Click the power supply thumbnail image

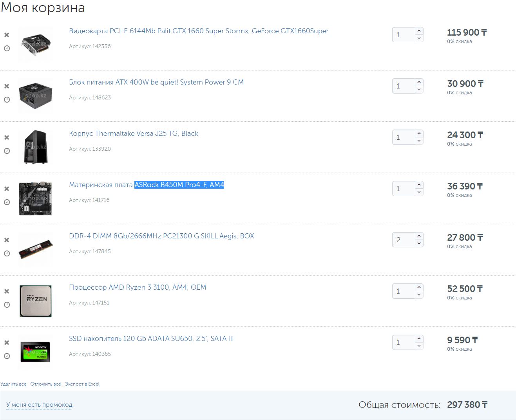coord(36,96)
